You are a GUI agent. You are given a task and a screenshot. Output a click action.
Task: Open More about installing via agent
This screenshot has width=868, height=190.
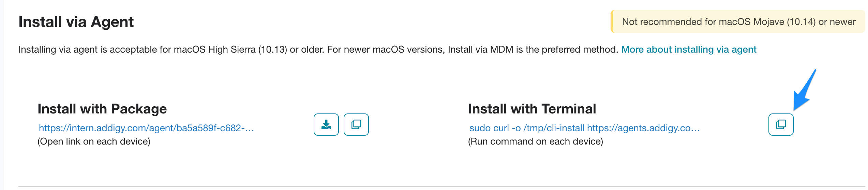[x=689, y=50]
